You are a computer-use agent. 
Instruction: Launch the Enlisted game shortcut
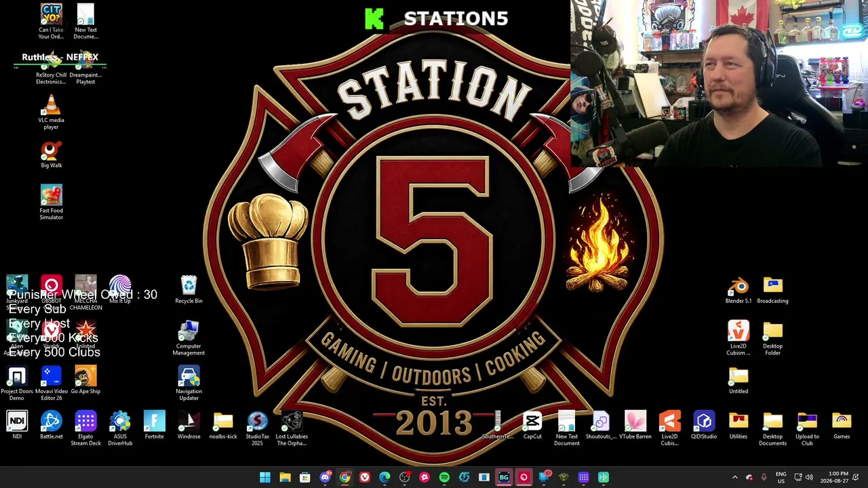point(85,335)
